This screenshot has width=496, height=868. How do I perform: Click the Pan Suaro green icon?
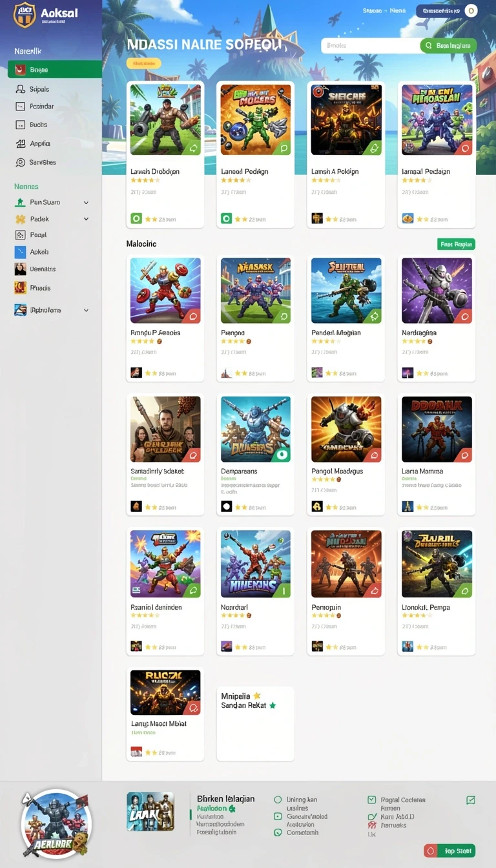coord(20,202)
